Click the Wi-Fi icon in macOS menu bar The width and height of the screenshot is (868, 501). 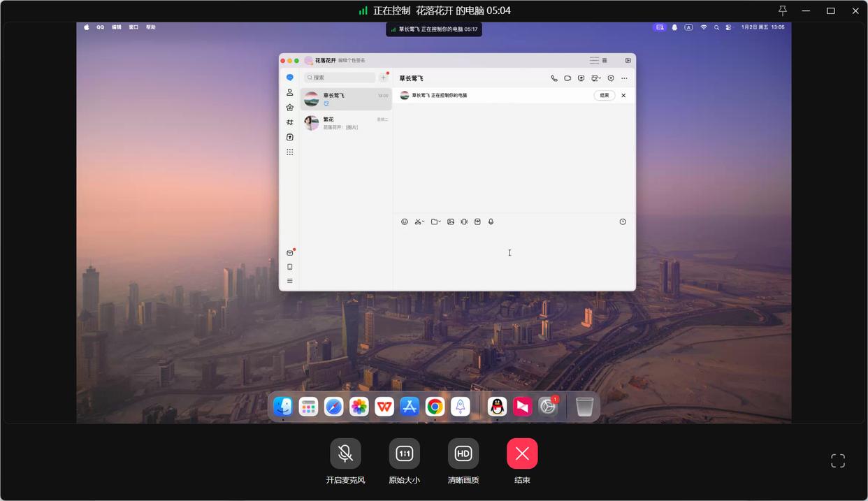(704, 27)
